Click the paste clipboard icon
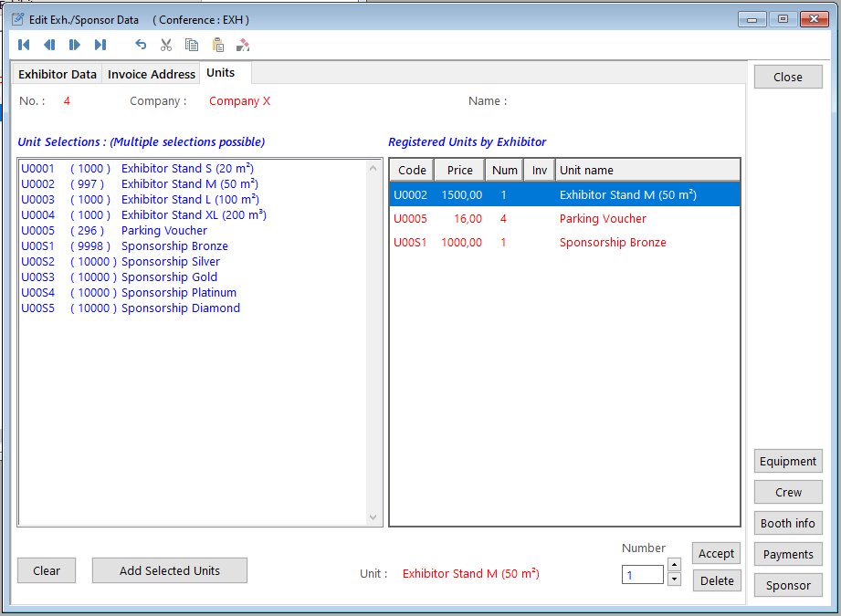841x616 pixels. [217, 45]
